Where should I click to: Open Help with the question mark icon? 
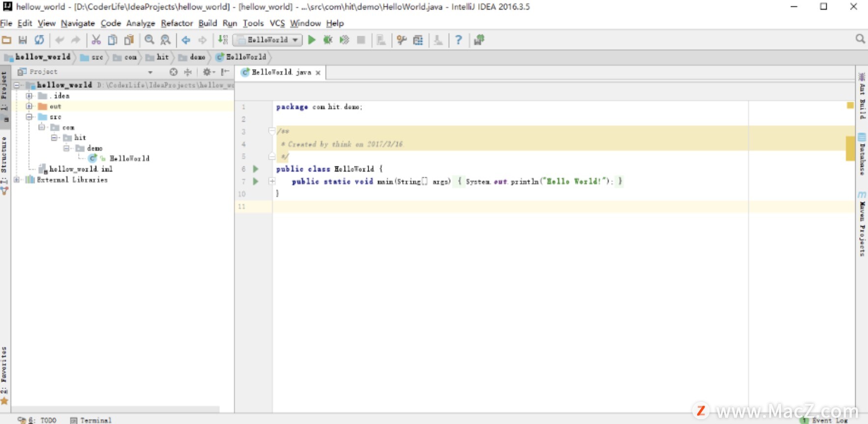click(459, 40)
